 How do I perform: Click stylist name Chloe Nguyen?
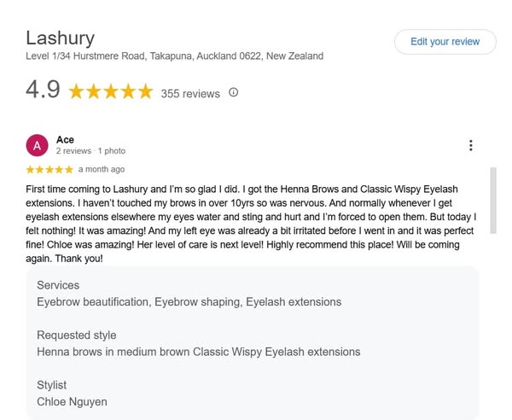pos(72,401)
